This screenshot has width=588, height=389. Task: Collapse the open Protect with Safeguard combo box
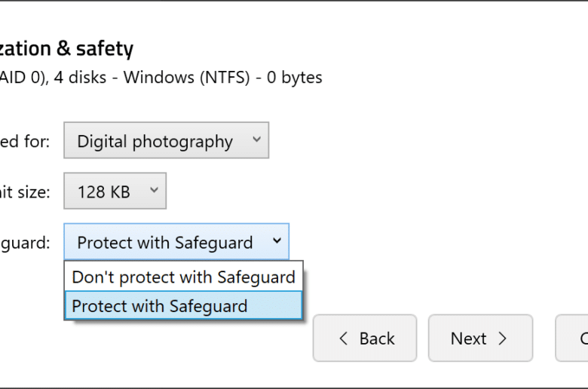click(176, 241)
